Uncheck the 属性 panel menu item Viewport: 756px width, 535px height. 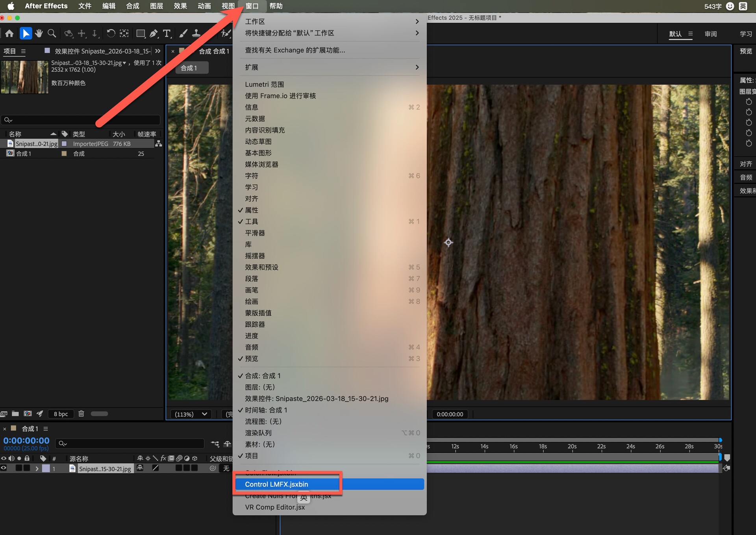click(252, 210)
